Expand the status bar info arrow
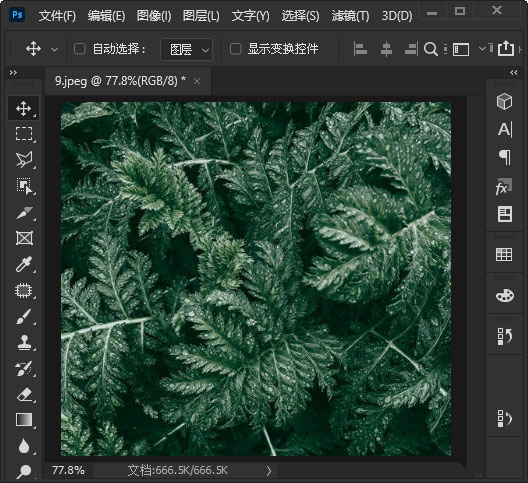 click(268, 471)
